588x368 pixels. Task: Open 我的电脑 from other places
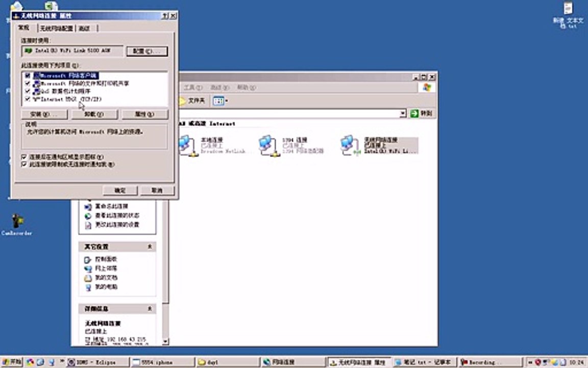tap(106, 287)
